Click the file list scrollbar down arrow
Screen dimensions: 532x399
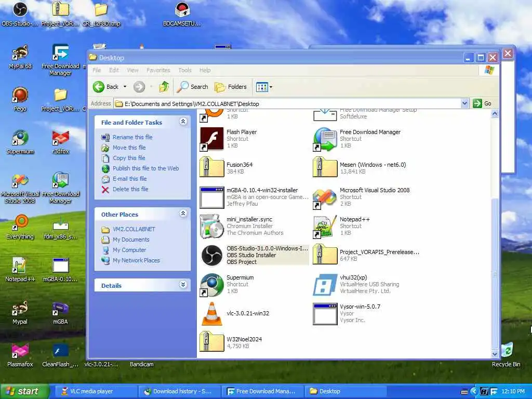495,354
